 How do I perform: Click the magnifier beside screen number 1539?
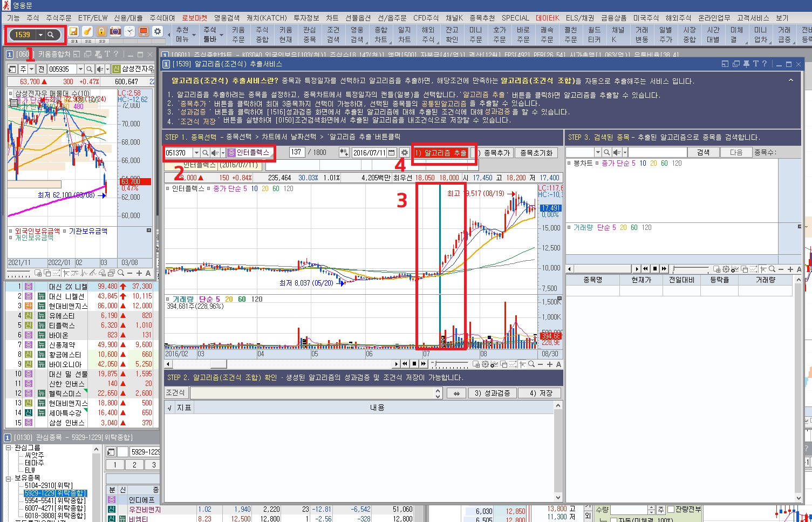coord(51,35)
